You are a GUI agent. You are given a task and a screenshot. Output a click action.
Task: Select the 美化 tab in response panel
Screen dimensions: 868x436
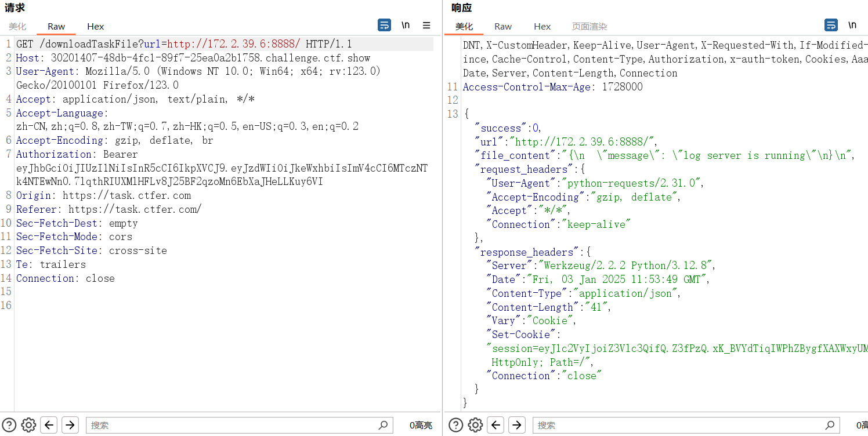pyautogui.click(x=464, y=27)
